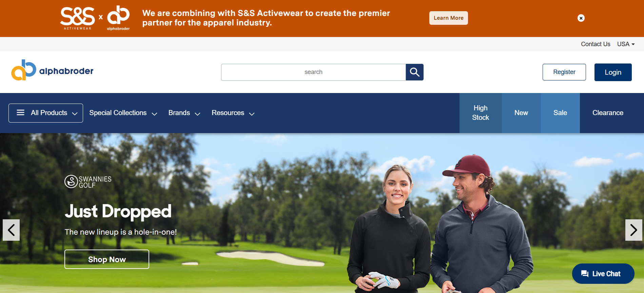Screen dimensions: 644x293
Task: Open the Sale tab
Action: pos(560,113)
